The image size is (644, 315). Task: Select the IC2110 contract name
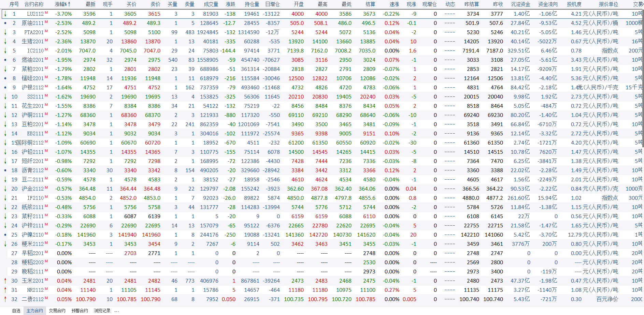coord(35,51)
